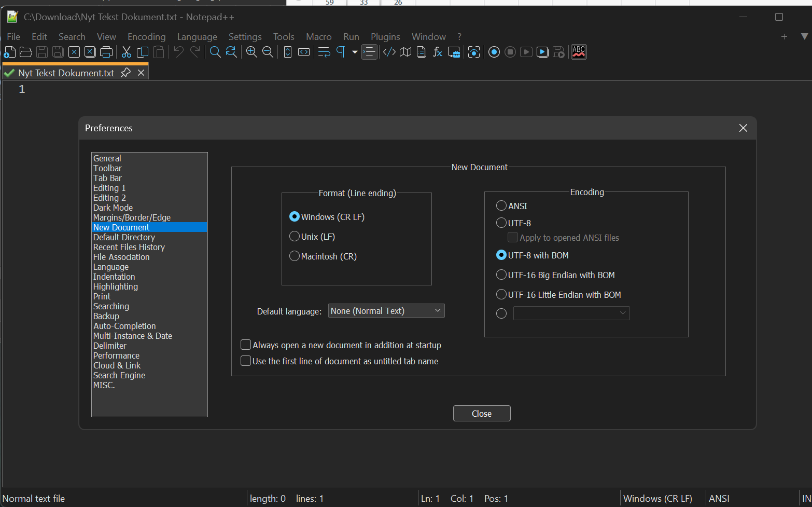Choose ANSI encoding radio button
Image resolution: width=812 pixels, height=507 pixels.
click(x=501, y=206)
